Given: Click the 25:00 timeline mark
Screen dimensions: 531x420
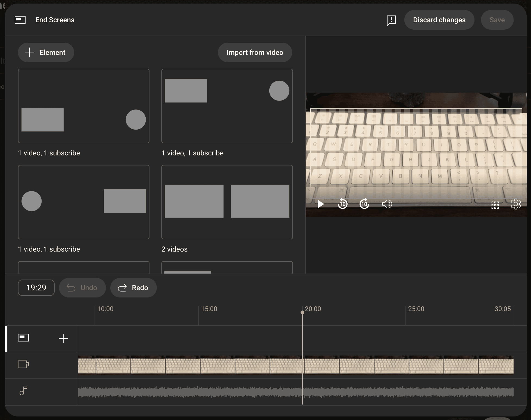Looking at the screenshot, I should coord(416,309).
